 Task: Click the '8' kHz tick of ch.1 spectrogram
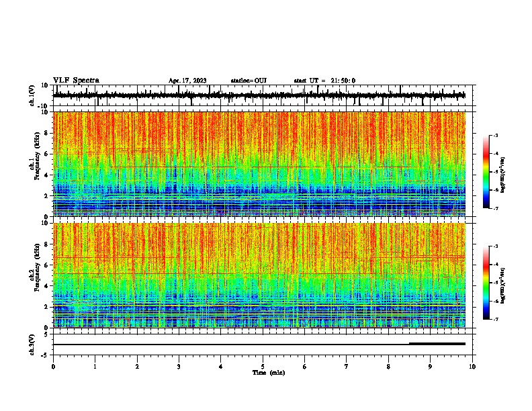[x=46, y=133]
